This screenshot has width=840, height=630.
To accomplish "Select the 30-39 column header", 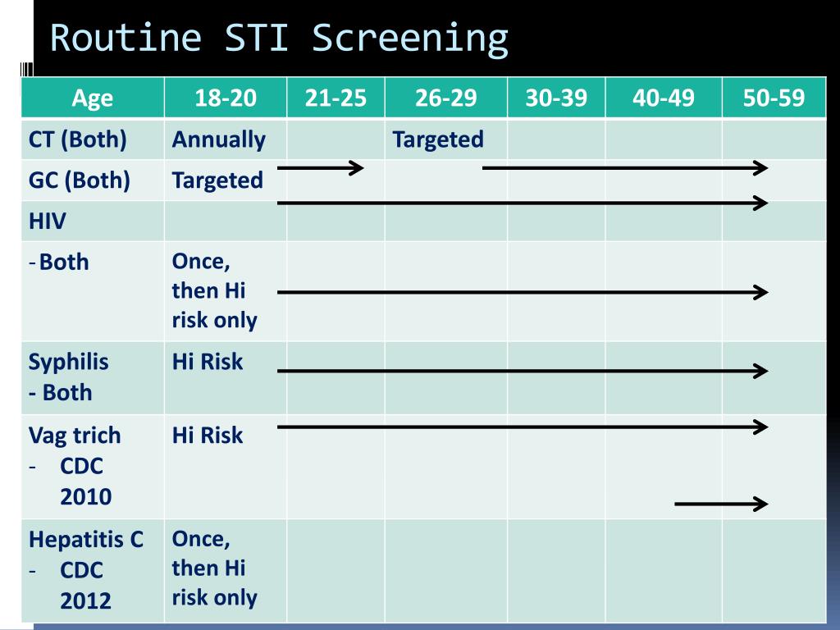I will [x=557, y=98].
